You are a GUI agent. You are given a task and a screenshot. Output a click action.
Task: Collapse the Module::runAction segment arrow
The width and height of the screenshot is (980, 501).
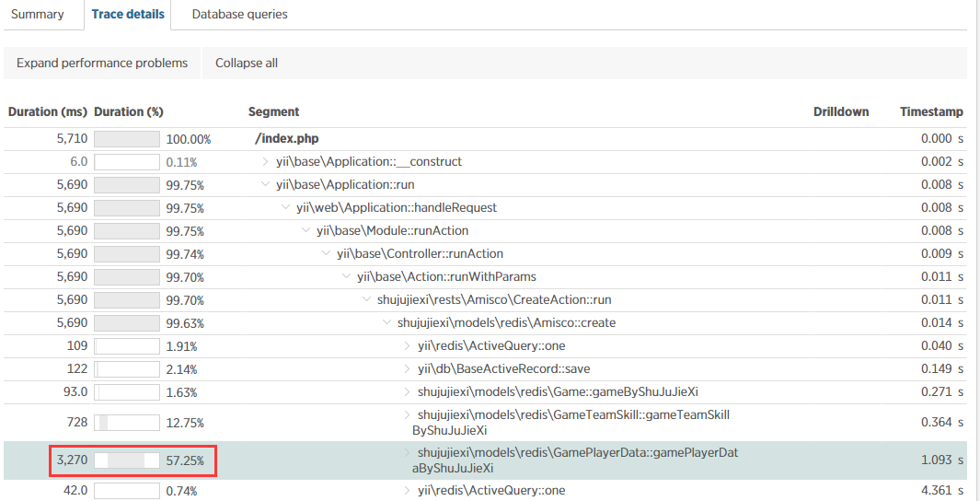(x=306, y=231)
